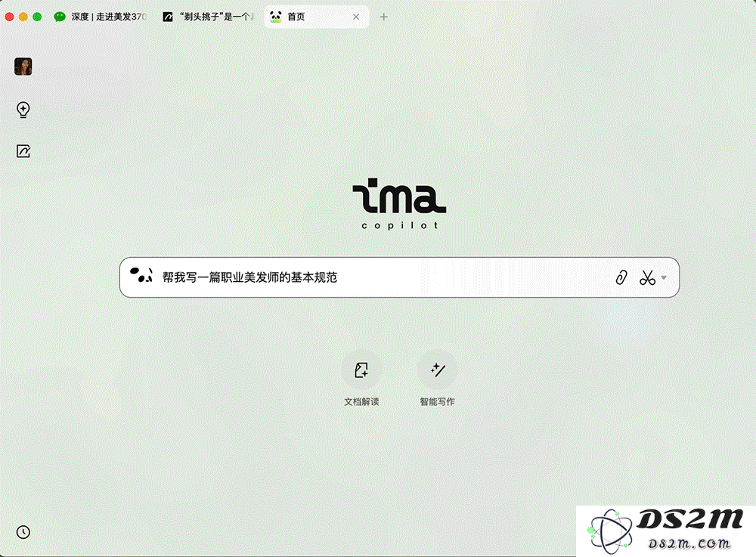Image resolution: width=756 pixels, height=557 pixels.
Task: Open 文档解读 document reading icon
Action: pos(361,370)
